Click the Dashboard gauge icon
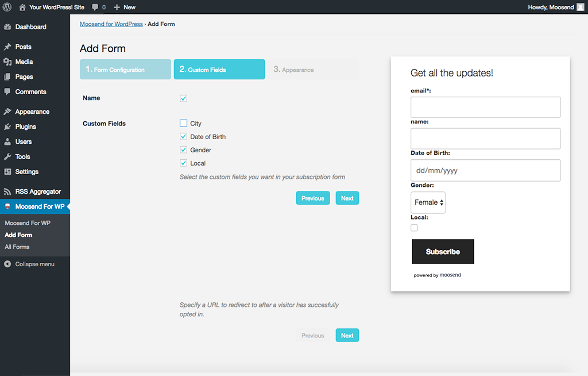 7,27
